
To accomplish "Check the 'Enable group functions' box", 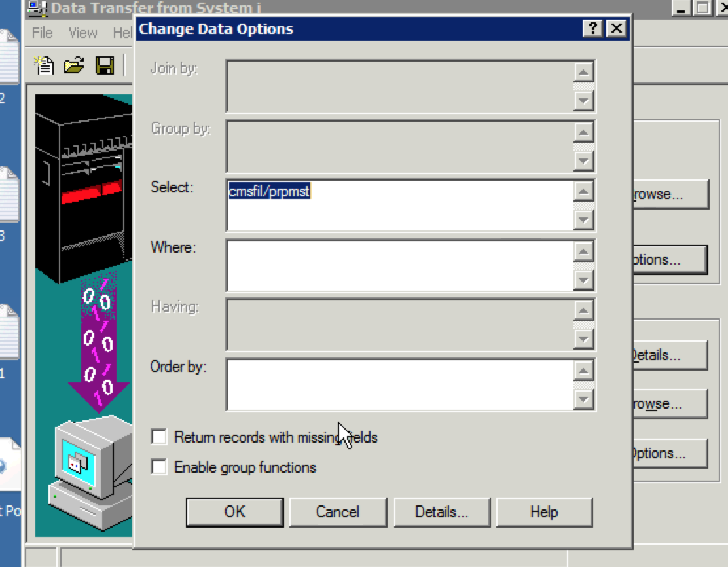I will tap(158, 467).
